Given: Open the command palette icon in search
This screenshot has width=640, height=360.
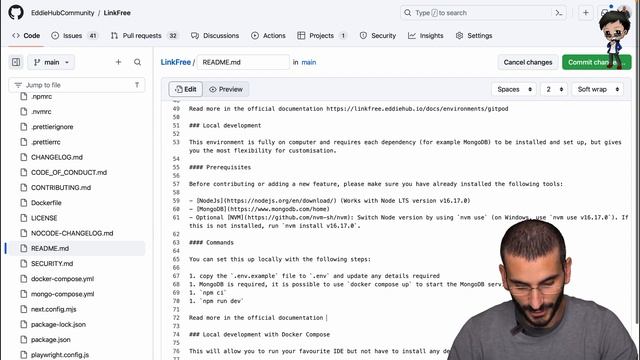Looking at the screenshot, I should 559,13.
